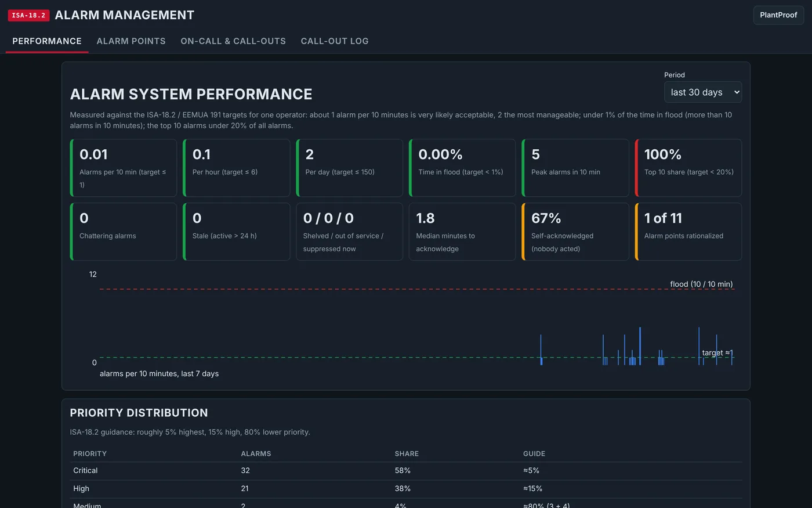Open the Peak alarms in 10 min card
Image resolution: width=812 pixels, height=508 pixels.
pos(575,168)
